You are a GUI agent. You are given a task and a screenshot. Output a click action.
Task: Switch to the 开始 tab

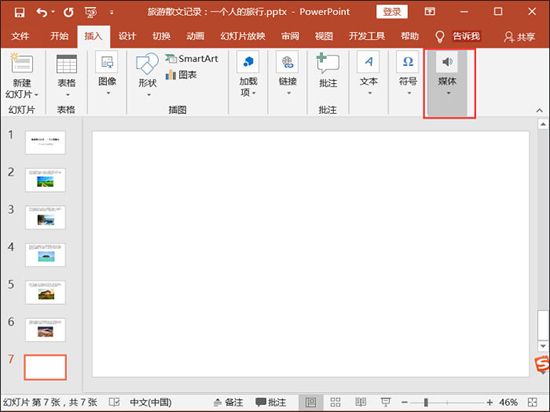[x=59, y=36]
